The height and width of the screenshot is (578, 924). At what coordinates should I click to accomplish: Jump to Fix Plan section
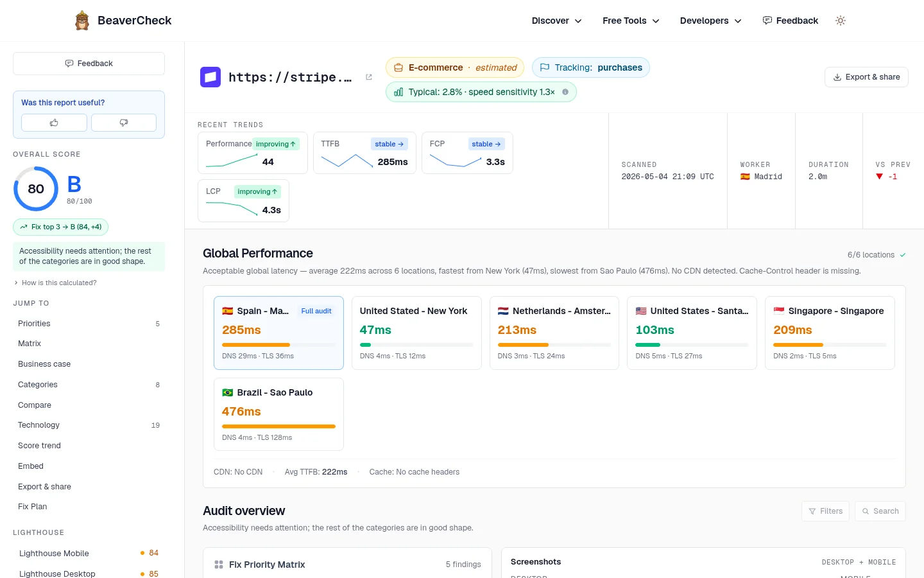(89, 507)
